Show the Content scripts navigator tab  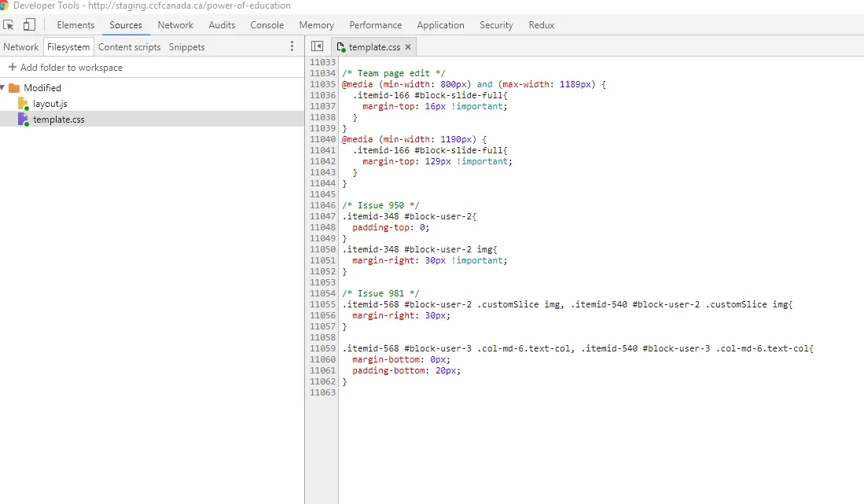click(x=129, y=47)
